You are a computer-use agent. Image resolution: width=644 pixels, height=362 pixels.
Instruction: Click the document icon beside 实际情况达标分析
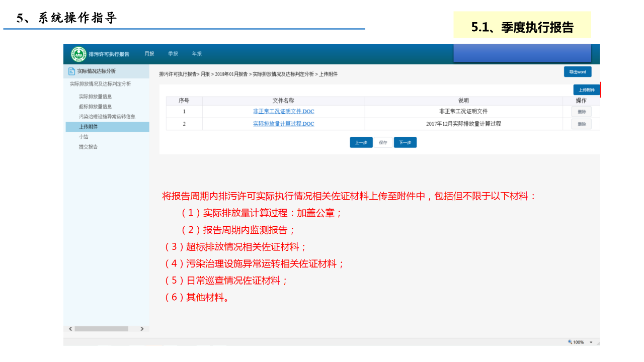[x=71, y=71]
